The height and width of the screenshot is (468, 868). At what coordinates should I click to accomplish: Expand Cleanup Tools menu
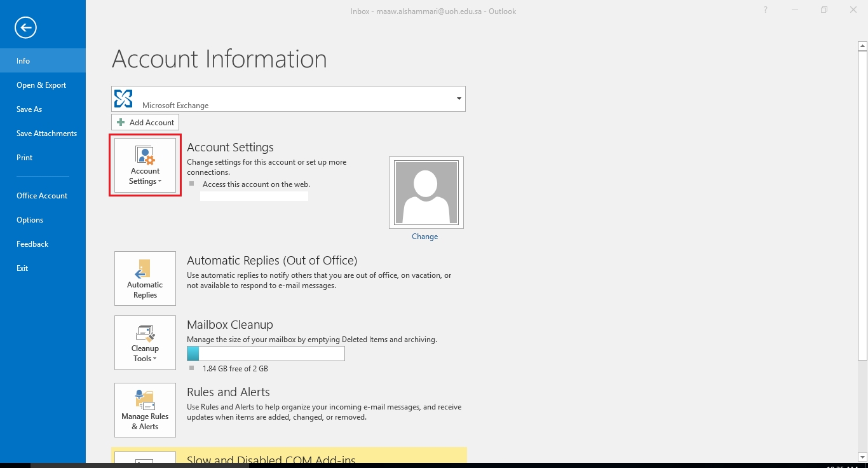point(146,343)
